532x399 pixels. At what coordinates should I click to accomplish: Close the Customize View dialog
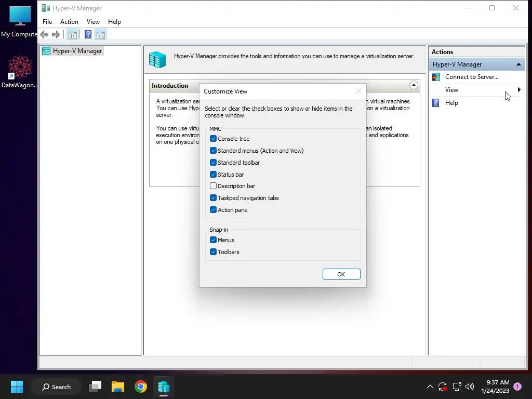pos(358,91)
